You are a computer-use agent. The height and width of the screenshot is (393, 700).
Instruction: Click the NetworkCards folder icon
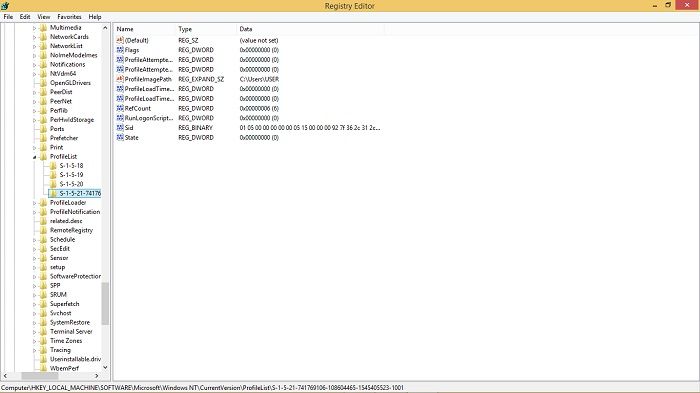pyautogui.click(x=43, y=37)
